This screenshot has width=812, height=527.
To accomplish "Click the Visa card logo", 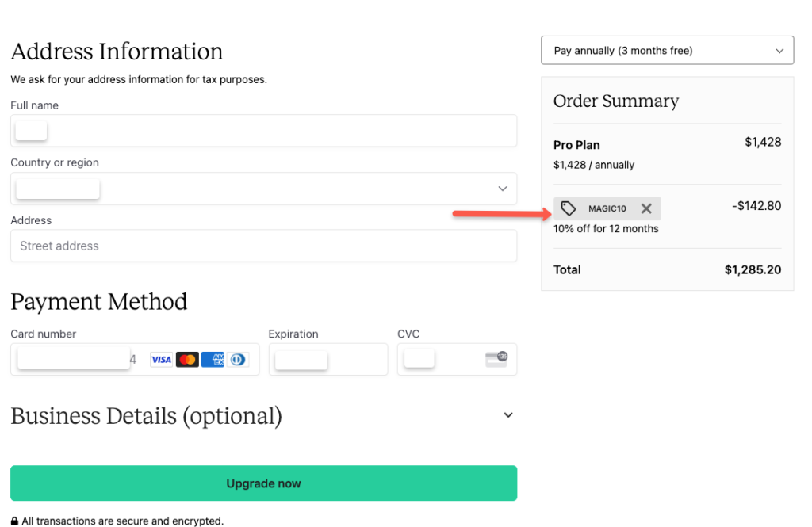I will pos(161,360).
